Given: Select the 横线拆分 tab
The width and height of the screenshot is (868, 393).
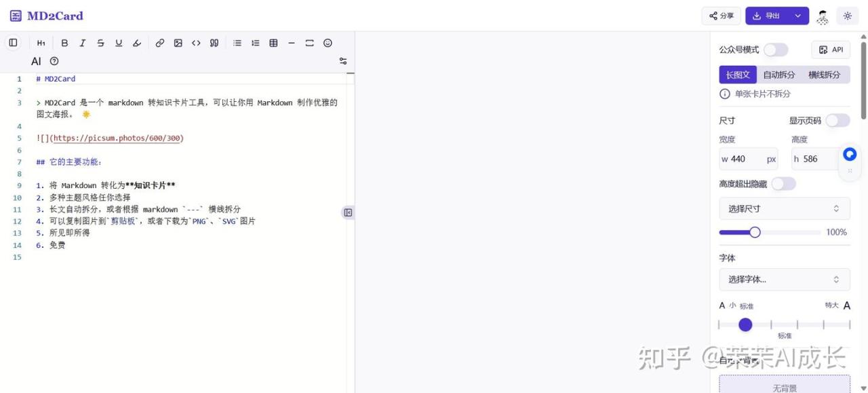Looking at the screenshot, I should (x=824, y=75).
